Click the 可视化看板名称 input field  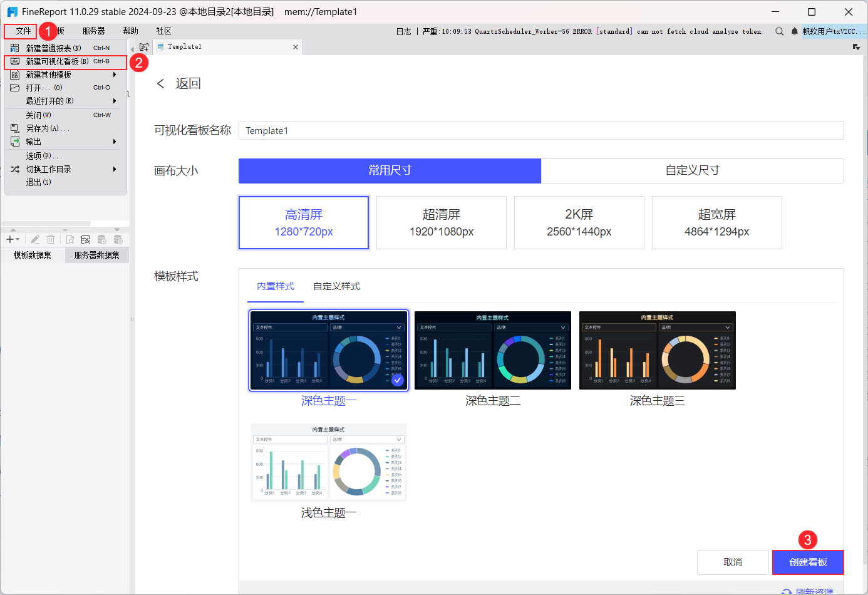[x=541, y=130]
